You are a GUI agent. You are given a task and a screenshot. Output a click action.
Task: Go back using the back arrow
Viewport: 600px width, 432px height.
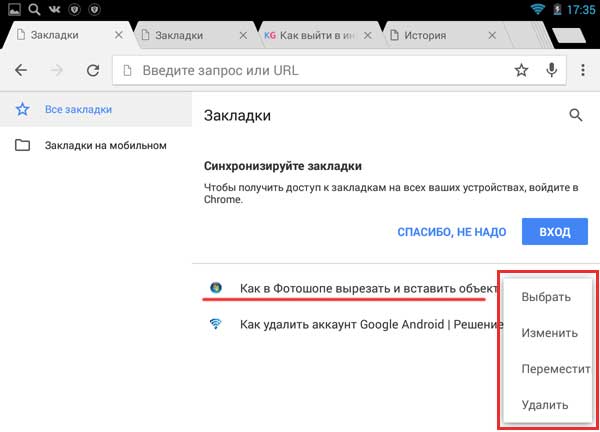click(21, 71)
